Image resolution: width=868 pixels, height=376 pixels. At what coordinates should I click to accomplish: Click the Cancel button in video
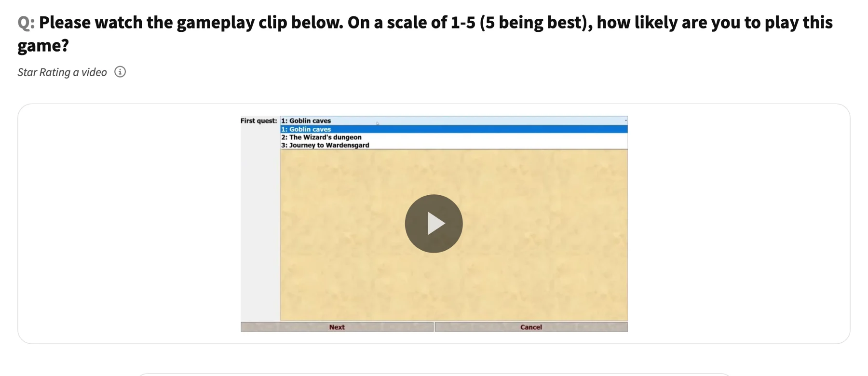pyautogui.click(x=531, y=327)
